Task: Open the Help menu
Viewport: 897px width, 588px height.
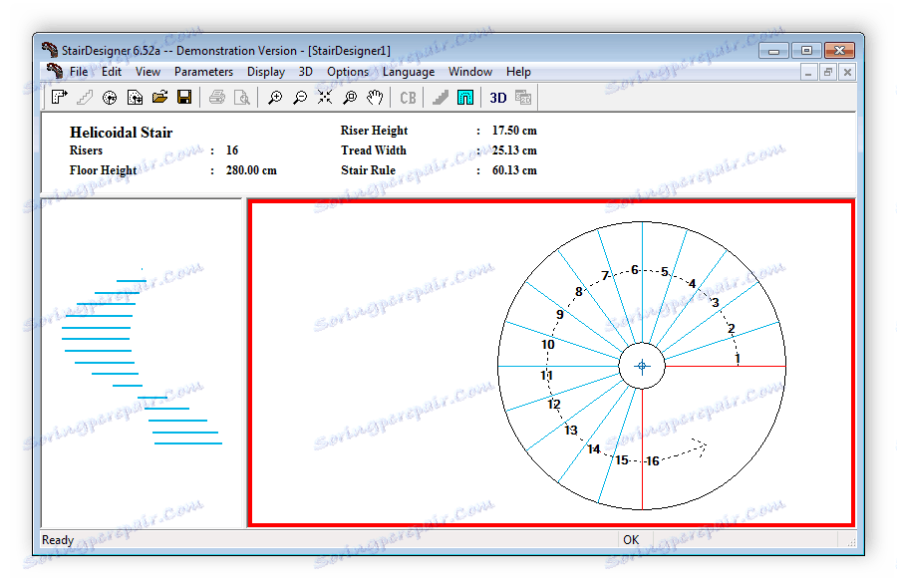Action: tap(518, 72)
